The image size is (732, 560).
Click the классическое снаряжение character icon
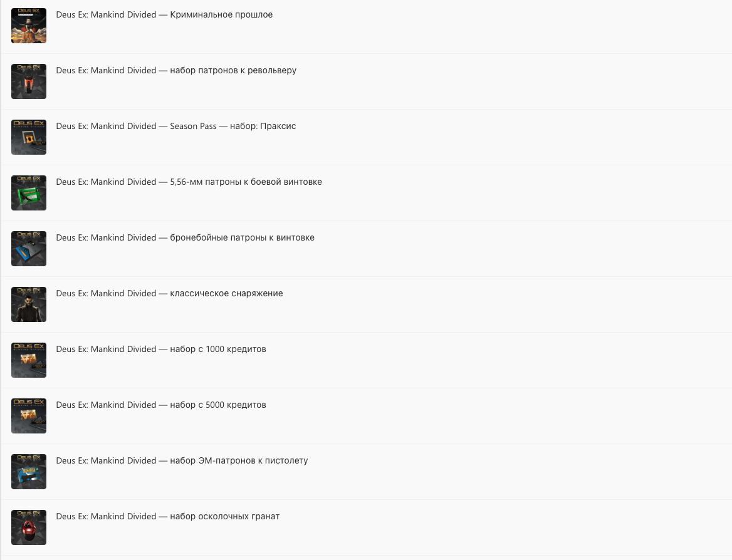pos(28,304)
